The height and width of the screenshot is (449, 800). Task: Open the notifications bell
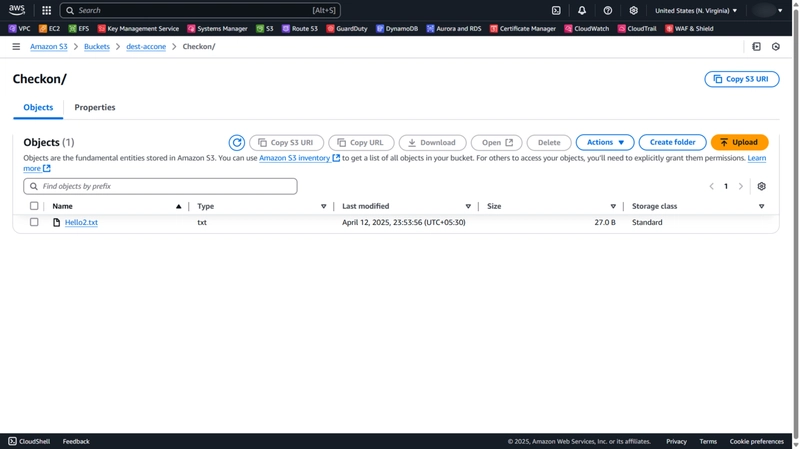[582, 10]
